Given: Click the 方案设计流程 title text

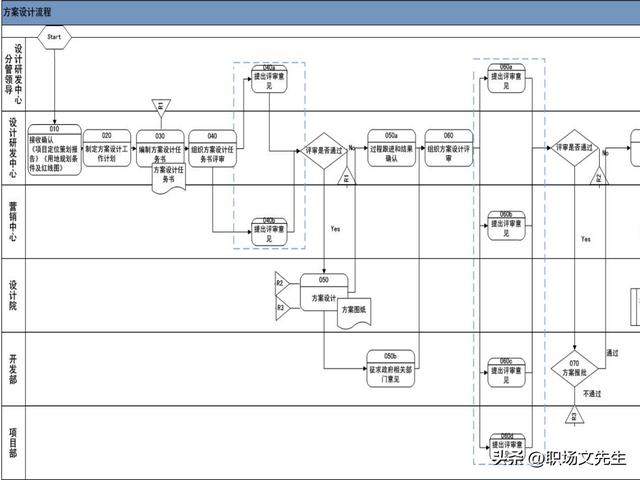Looking at the screenshot, I should [27, 12].
